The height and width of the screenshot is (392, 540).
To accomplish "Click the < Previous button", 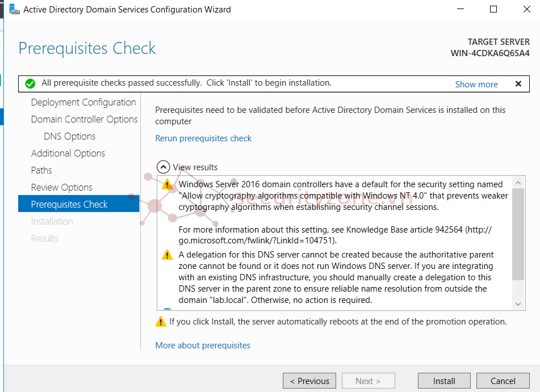I will click(309, 381).
